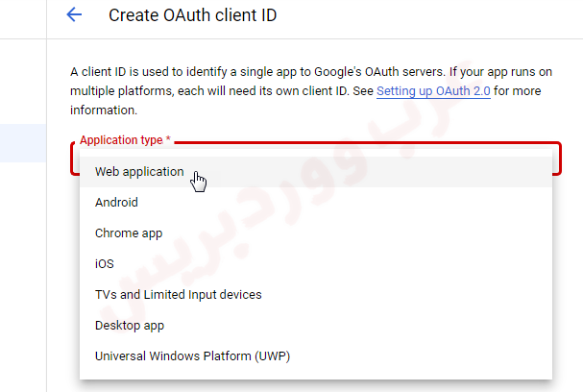Go back using the blue arrow icon

tap(74, 14)
